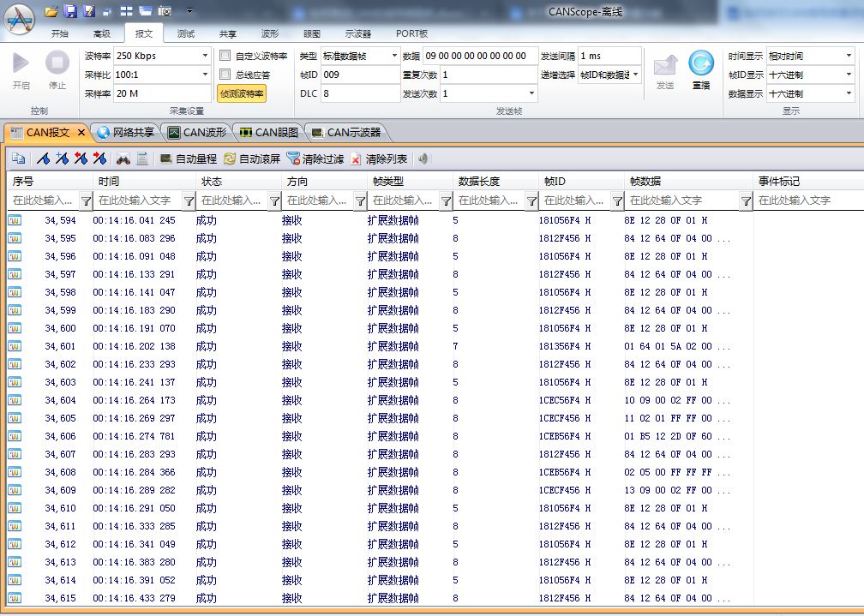Click the filter funnel for 帧数据 column

click(746, 201)
